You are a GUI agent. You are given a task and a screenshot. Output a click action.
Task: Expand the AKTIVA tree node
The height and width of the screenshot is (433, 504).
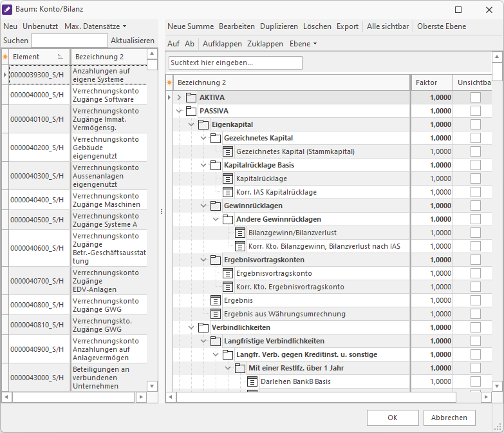point(179,97)
